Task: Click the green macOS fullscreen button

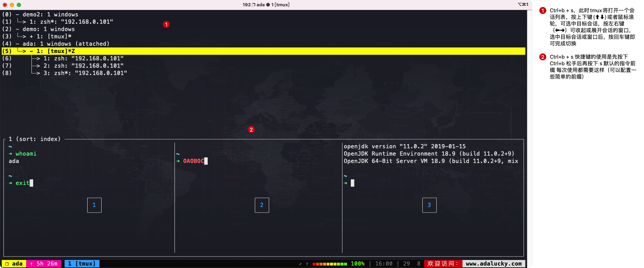Action: point(19,5)
